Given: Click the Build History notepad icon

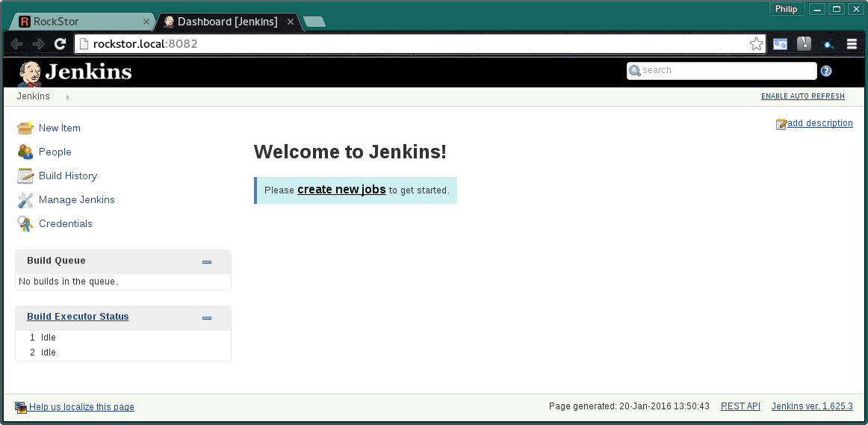Looking at the screenshot, I should click(25, 176).
